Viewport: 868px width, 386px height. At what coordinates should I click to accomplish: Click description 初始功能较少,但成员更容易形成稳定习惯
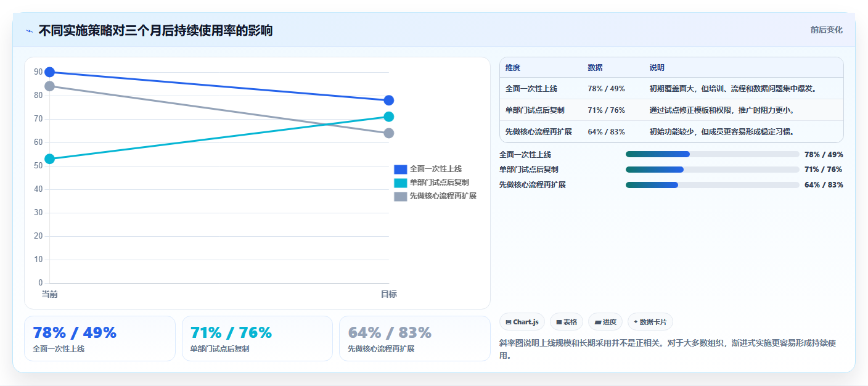(x=722, y=132)
